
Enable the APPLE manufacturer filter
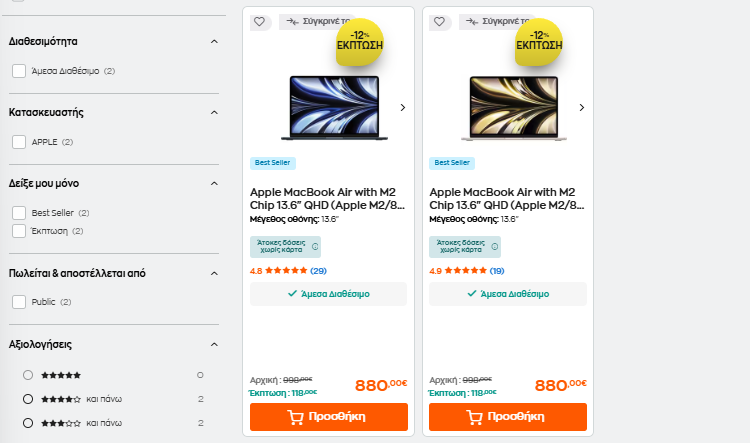[x=19, y=142]
